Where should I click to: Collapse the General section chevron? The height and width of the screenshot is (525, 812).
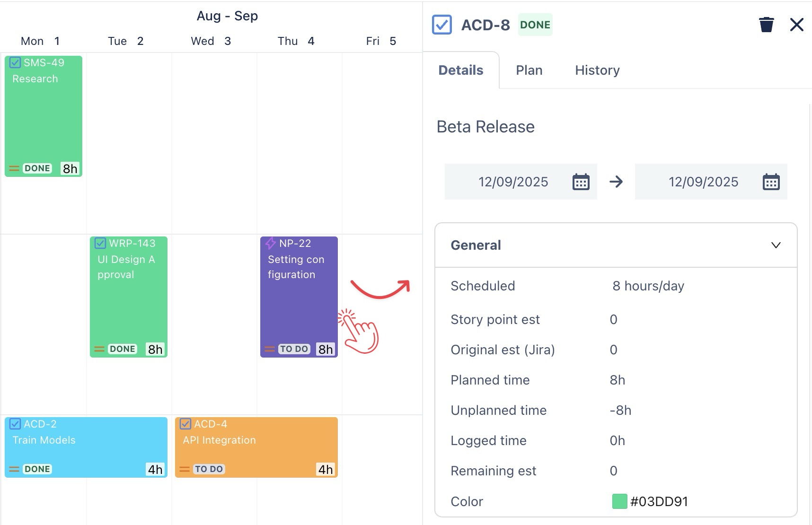tap(776, 245)
